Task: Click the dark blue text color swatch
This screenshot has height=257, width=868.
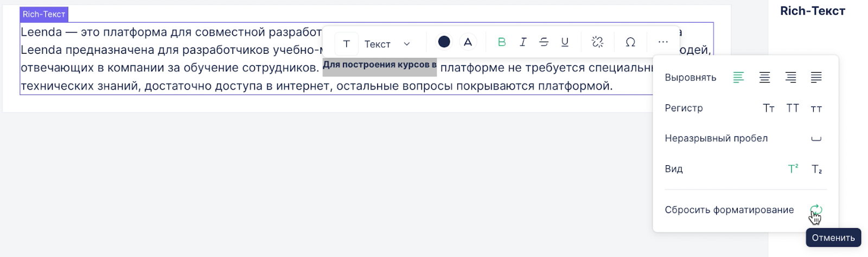Action: (x=444, y=42)
